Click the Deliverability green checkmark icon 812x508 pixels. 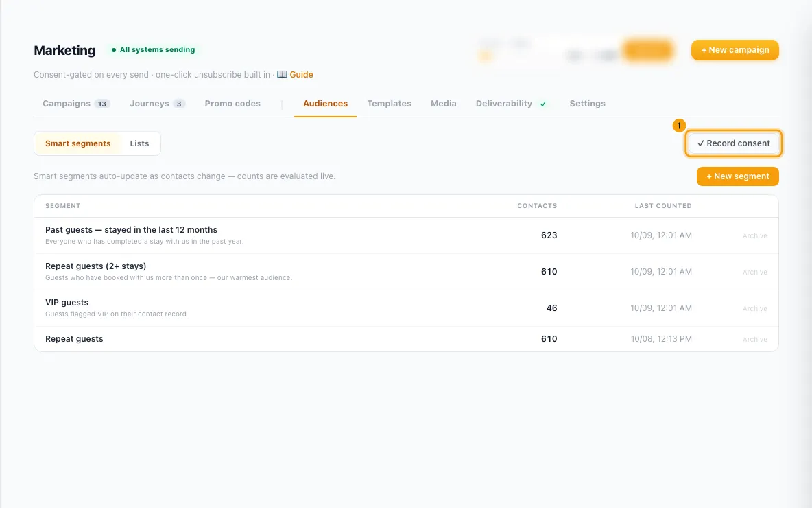click(542, 104)
